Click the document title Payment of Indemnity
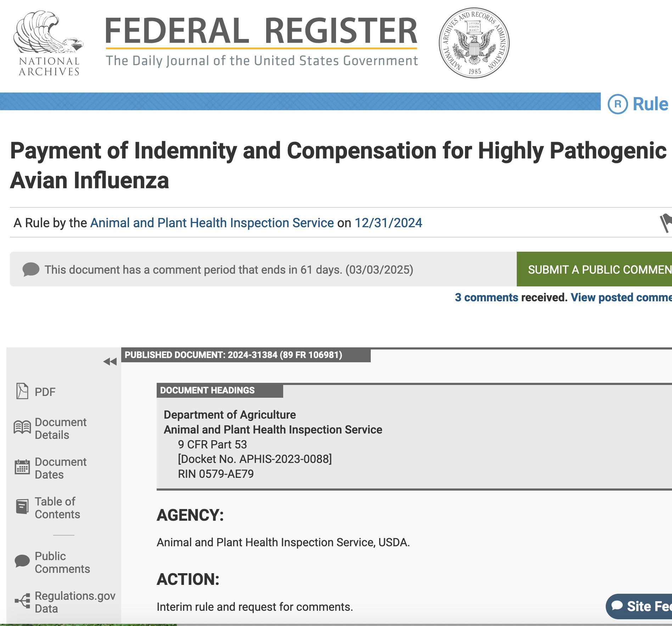This screenshot has height=626, width=672. pyautogui.click(x=338, y=166)
